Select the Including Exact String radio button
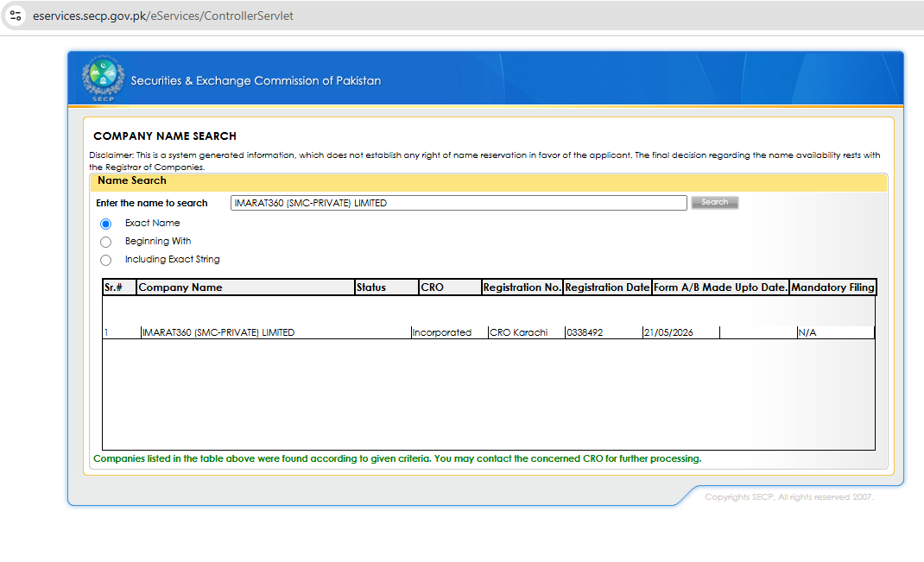Image resolution: width=924 pixels, height=562 pixels. (105, 261)
